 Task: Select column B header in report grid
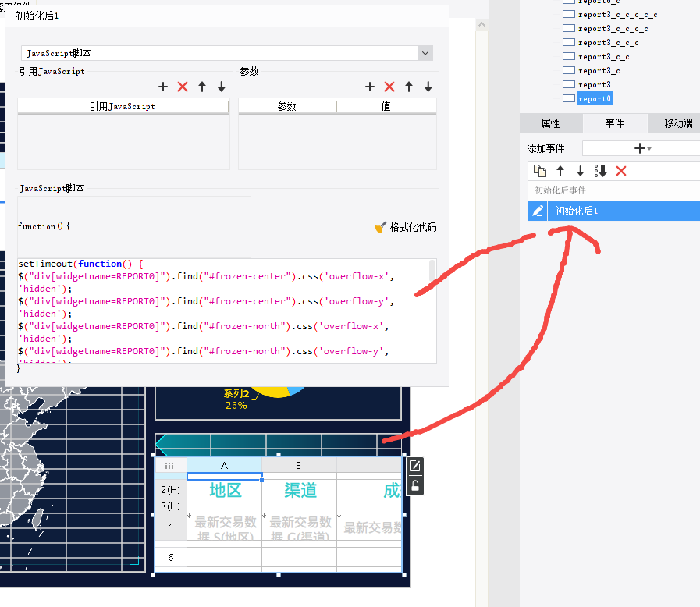[299, 466]
